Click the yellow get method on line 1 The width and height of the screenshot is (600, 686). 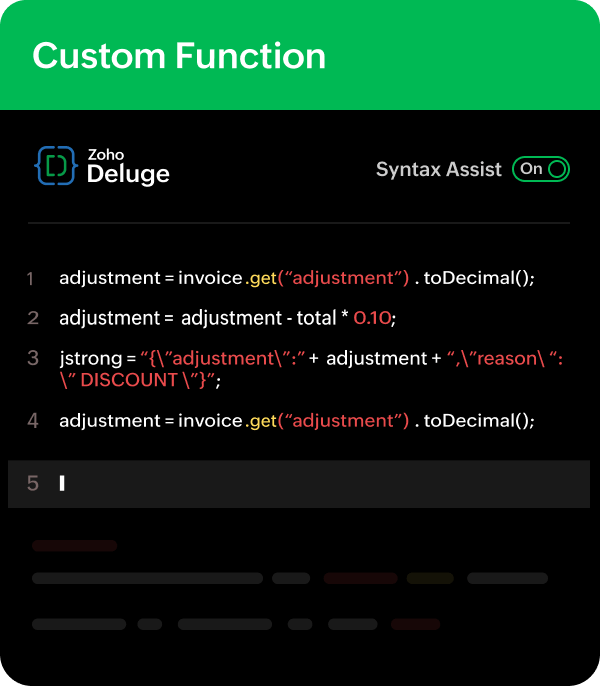coord(262,278)
